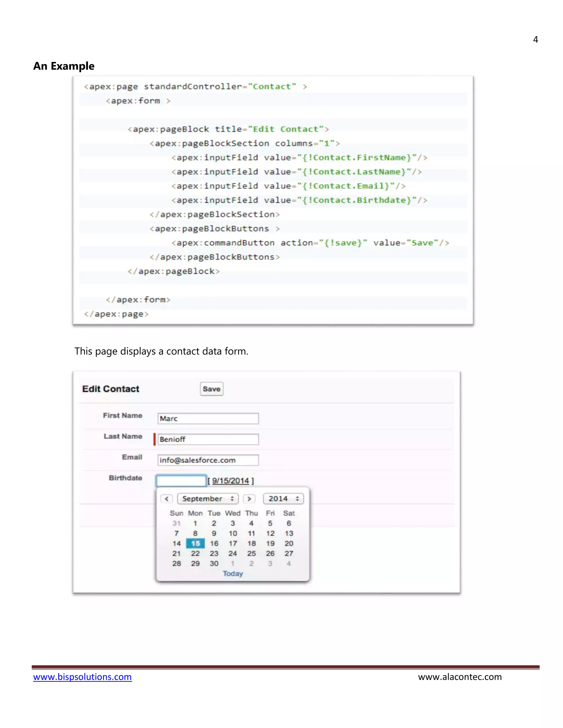Viewport: 563px width, 728px height.
Task: Open the 2014 year dropdown
Action: (x=283, y=499)
